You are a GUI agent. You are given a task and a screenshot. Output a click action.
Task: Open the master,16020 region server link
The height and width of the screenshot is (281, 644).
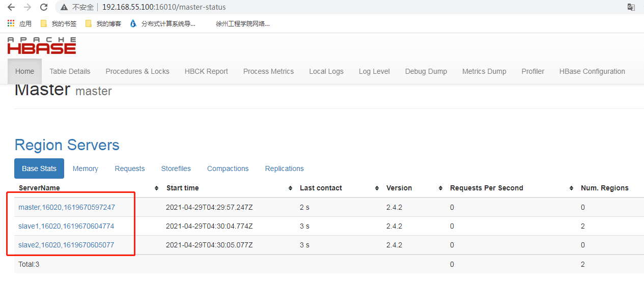[67, 207]
